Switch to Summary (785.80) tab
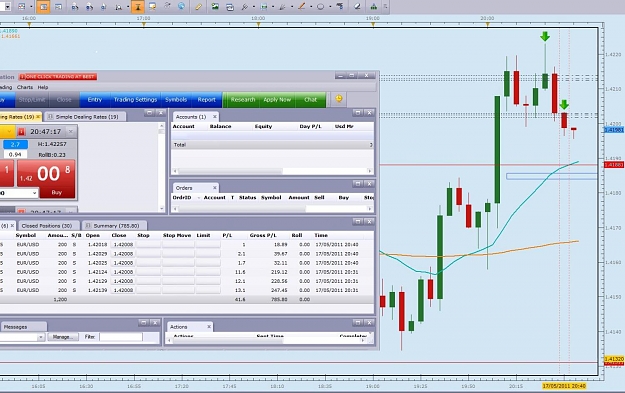Image resolution: width=625 pixels, height=393 pixels. point(113,226)
